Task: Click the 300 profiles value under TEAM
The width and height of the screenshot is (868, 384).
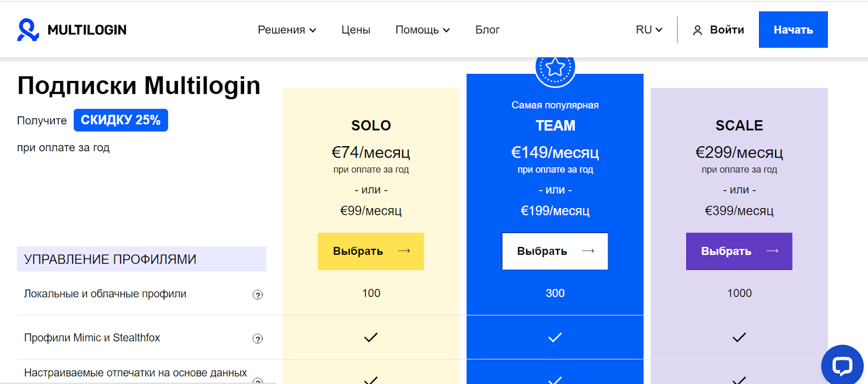Action: (555, 293)
